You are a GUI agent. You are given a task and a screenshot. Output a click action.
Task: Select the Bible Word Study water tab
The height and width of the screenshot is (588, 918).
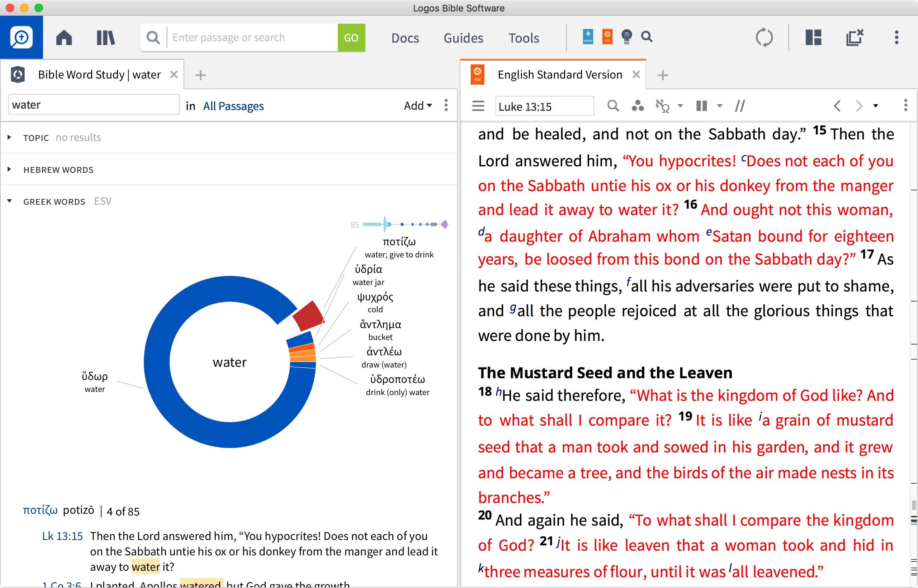click(92, 75)
